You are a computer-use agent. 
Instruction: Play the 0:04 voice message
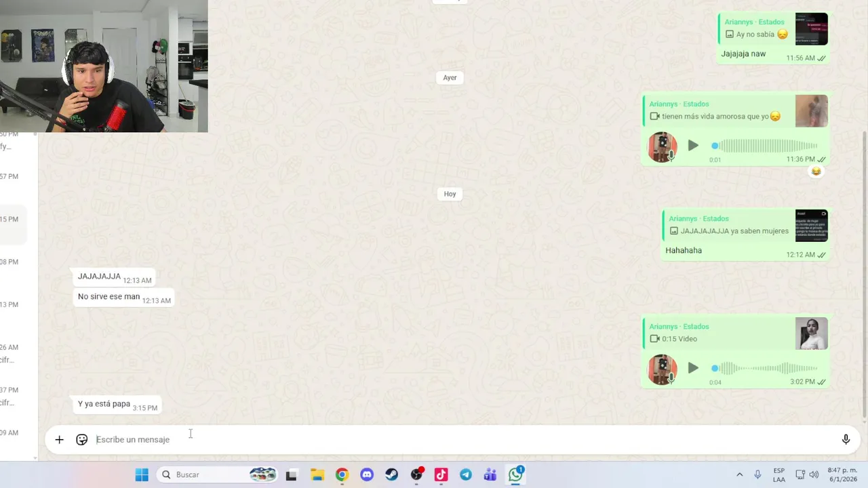pyautogui.click(x=692, y=368)
